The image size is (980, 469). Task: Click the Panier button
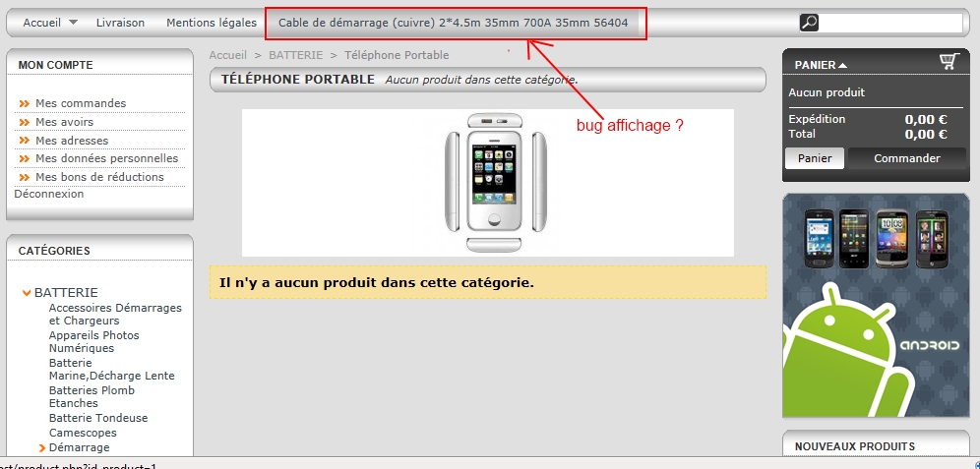click(x=815, y=158)
